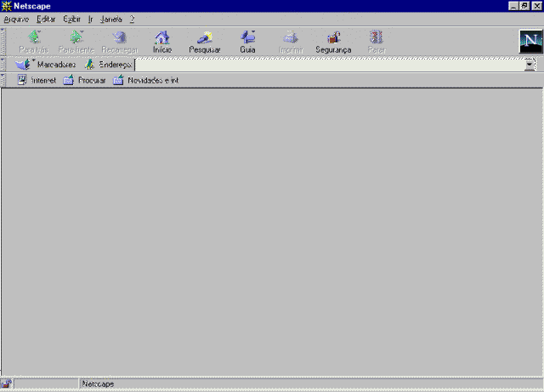Open the Editar menu

(x=46, y=20)
